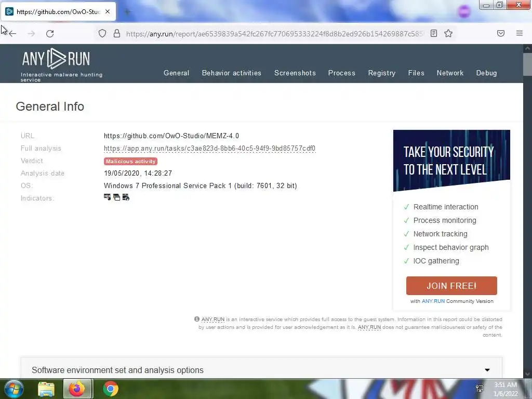Viewport: 532px width, 399px height.
Task: Click Firefox taskbar icon
Action: pos(77,389)
